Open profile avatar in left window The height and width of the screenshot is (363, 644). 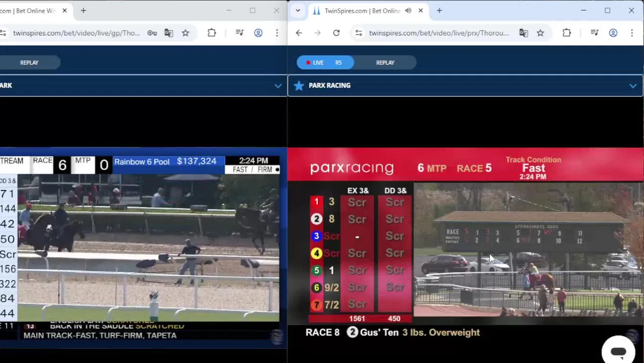point(258,33)
